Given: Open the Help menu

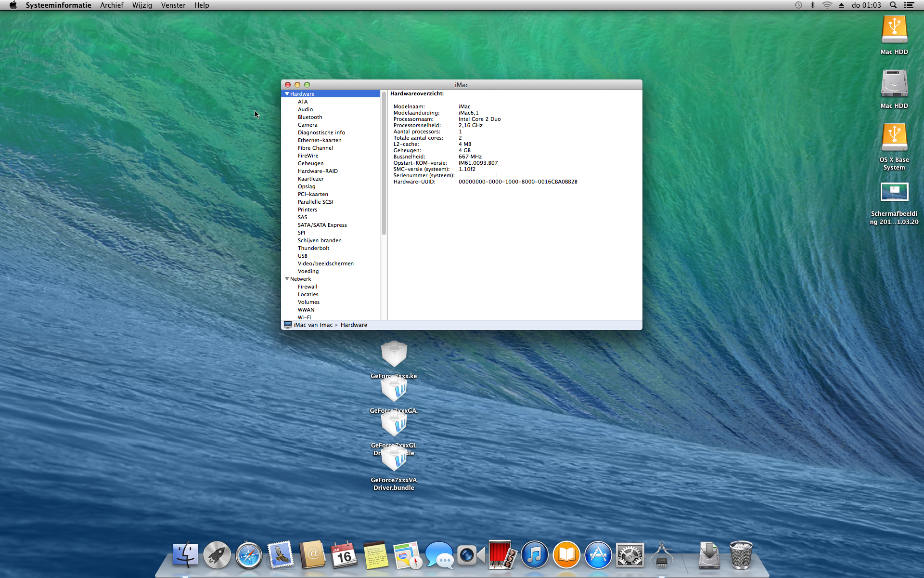Looking at the screenshot, I should click(202, 5).
